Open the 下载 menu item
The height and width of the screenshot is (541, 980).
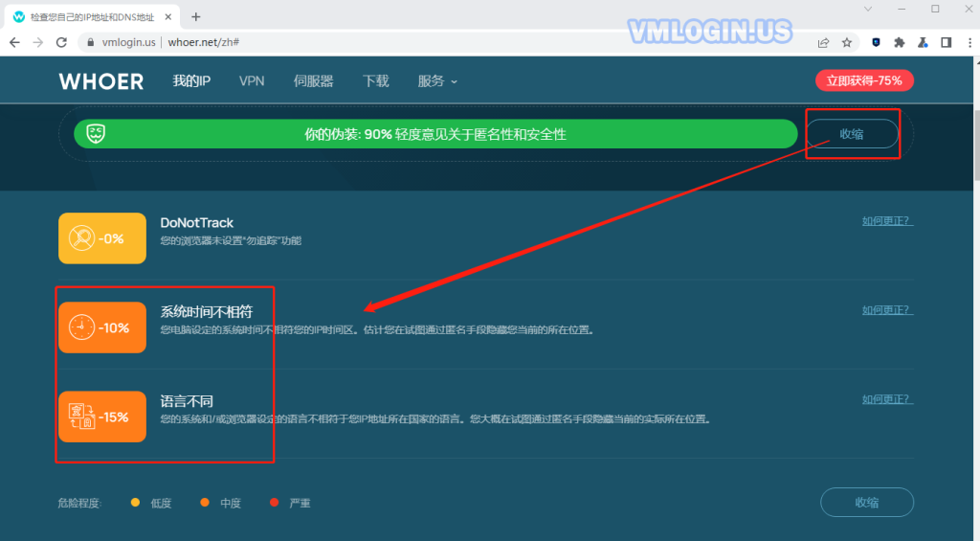tap(375, 81)
